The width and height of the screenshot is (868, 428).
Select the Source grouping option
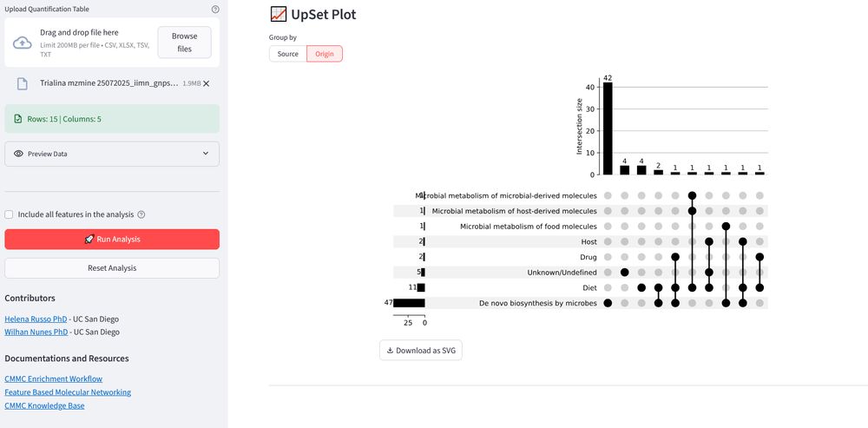point(287,54)
